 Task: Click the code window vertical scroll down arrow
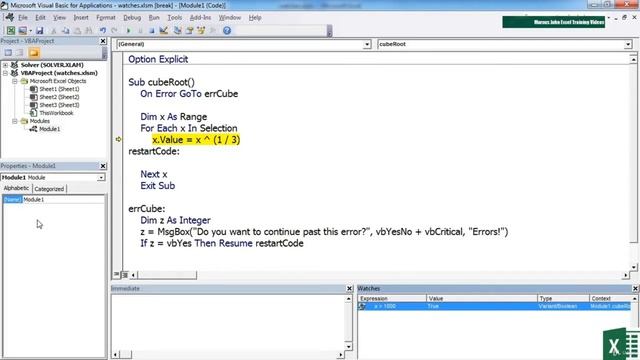[633, 267]
